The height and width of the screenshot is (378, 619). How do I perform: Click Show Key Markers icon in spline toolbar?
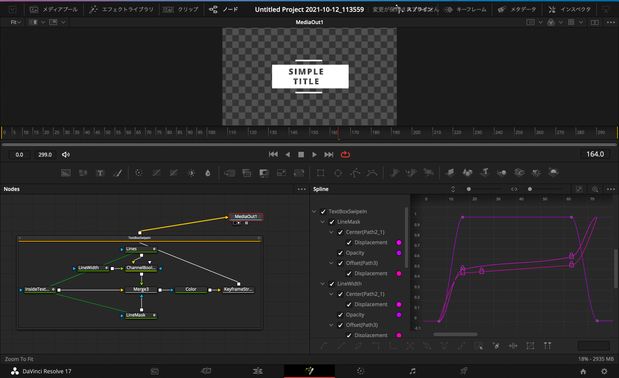point(547,346)
